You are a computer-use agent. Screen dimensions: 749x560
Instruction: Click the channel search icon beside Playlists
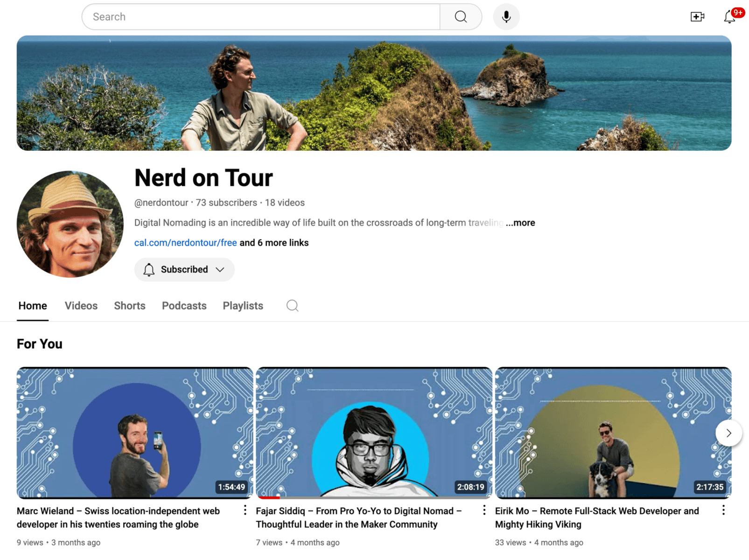[292, 305]
